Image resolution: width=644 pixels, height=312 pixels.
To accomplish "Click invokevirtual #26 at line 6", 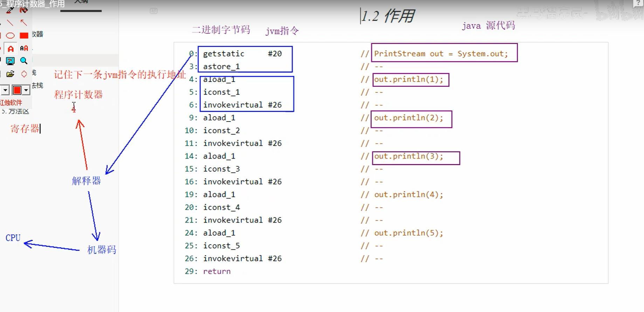I will pos(242,105).
